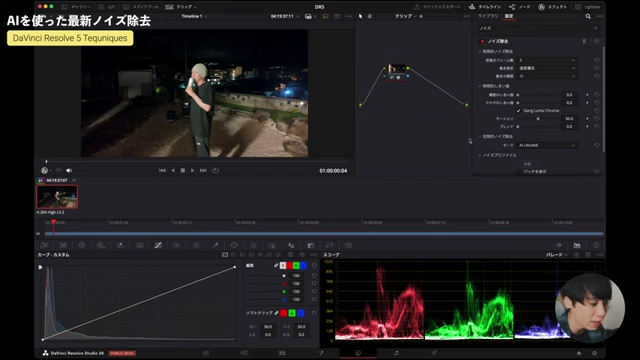Open the Info panel icon
Viewport: 640px width, 360px height.
pyautogui.click(x=596, y=245)
